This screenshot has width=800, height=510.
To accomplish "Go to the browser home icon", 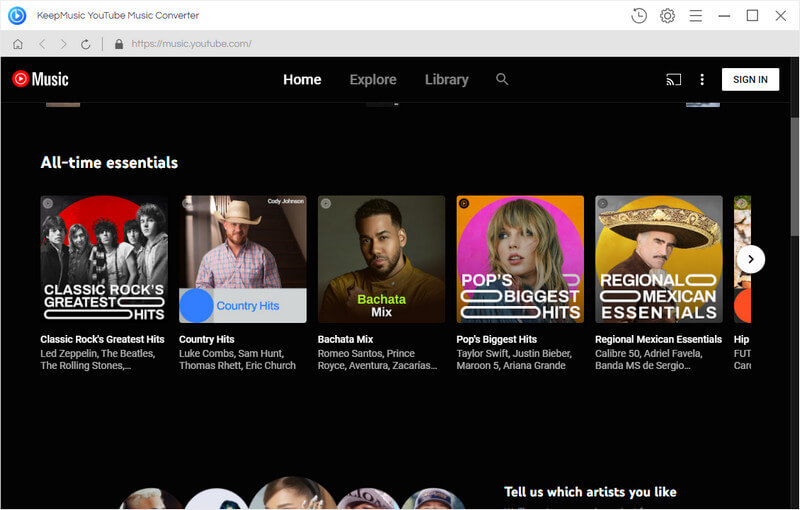I will 18,44.
